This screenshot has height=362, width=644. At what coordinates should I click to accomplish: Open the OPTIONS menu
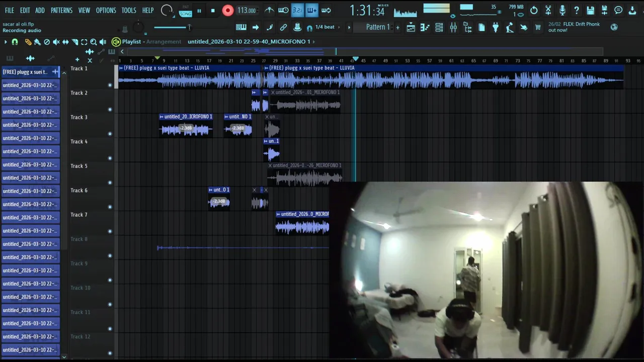click(106, 10)
